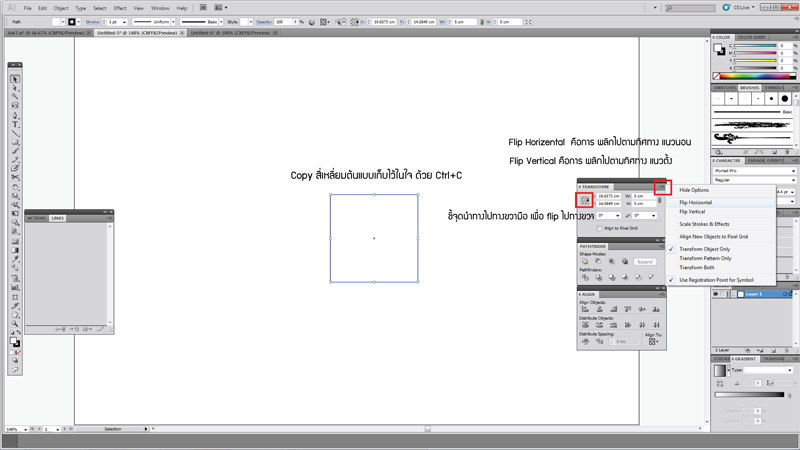The image size is (800, 450).
Task: Expand Layer 1 disclosure triangle
Action: pos(734,294)
